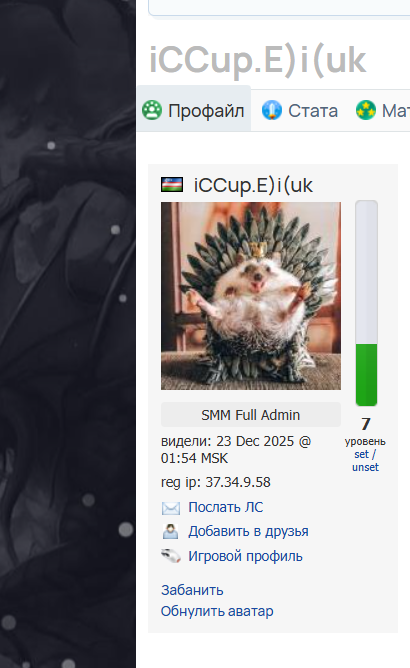Viewport: 410px width, 668px height.
Task: Click the blue icon beside Стата
Action: coord(271,110)
